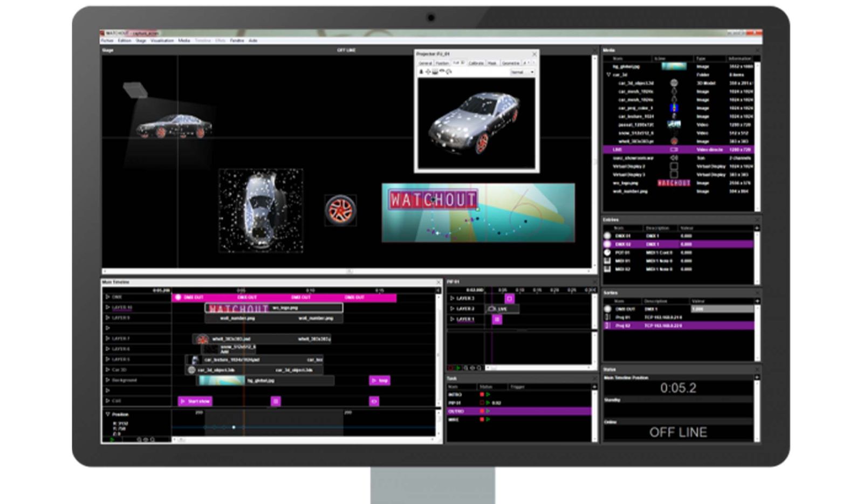Click the Position tween keyframe point

(x=234, y=427)
